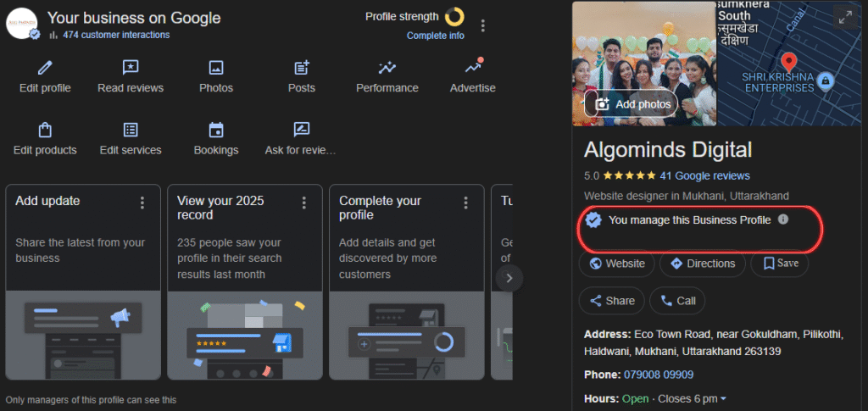Open the Bookings calendar icon

tap(216, 130)
